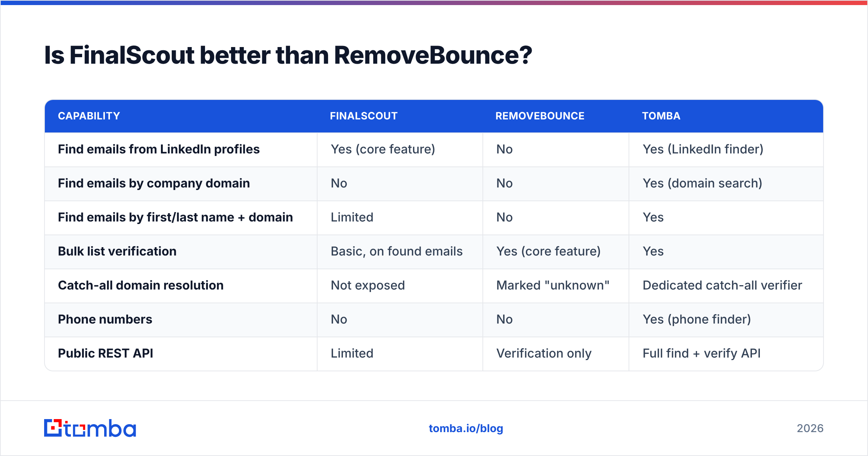Click RemoveBounce 'No' in first/last name row
This screenshot has height=456, width=868.
pos(505,217)
